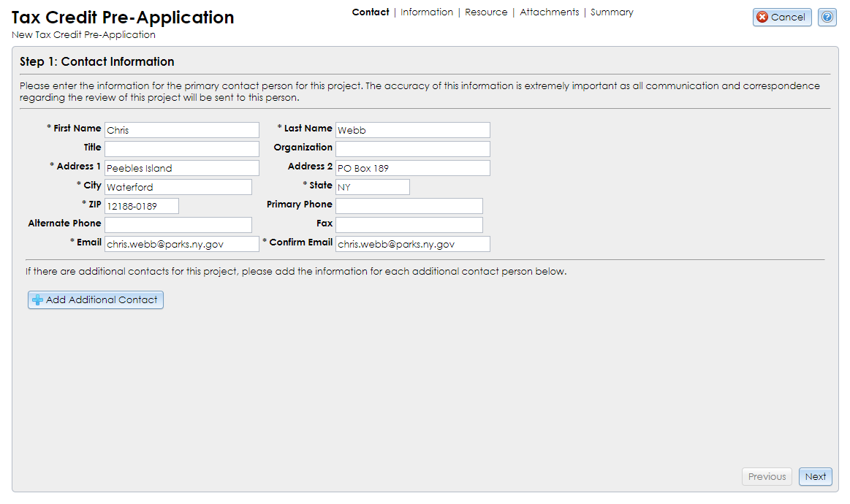View the Summary tab
Image resolution: width=850 pixels, height=504 pixels.
[x=612, y=12]
